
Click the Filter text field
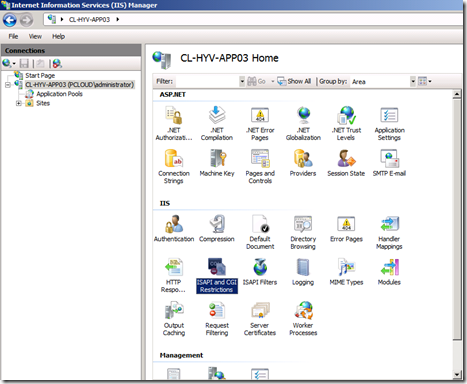click(x=207, y=81)
